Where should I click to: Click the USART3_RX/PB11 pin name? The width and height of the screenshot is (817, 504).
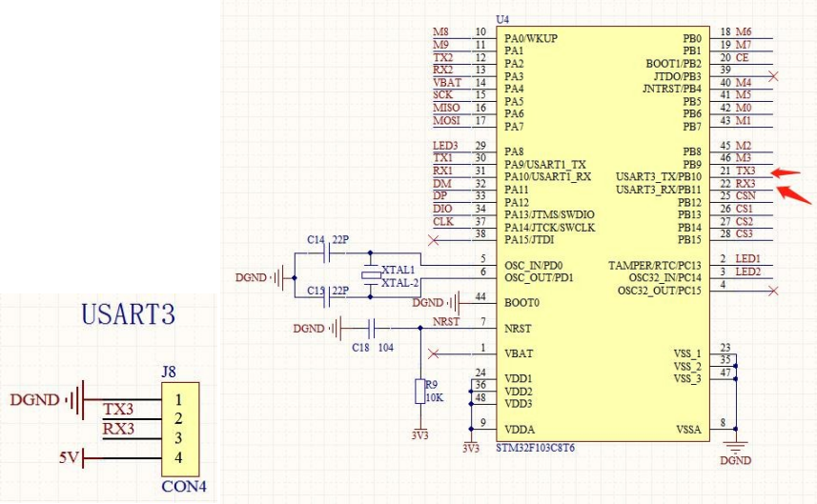point(659,190)
